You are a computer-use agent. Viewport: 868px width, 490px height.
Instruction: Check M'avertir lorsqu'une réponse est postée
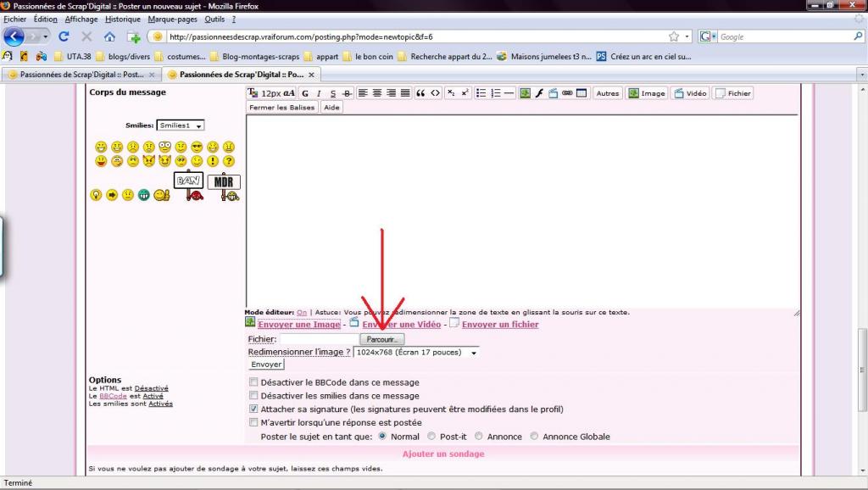coord(253,422)
